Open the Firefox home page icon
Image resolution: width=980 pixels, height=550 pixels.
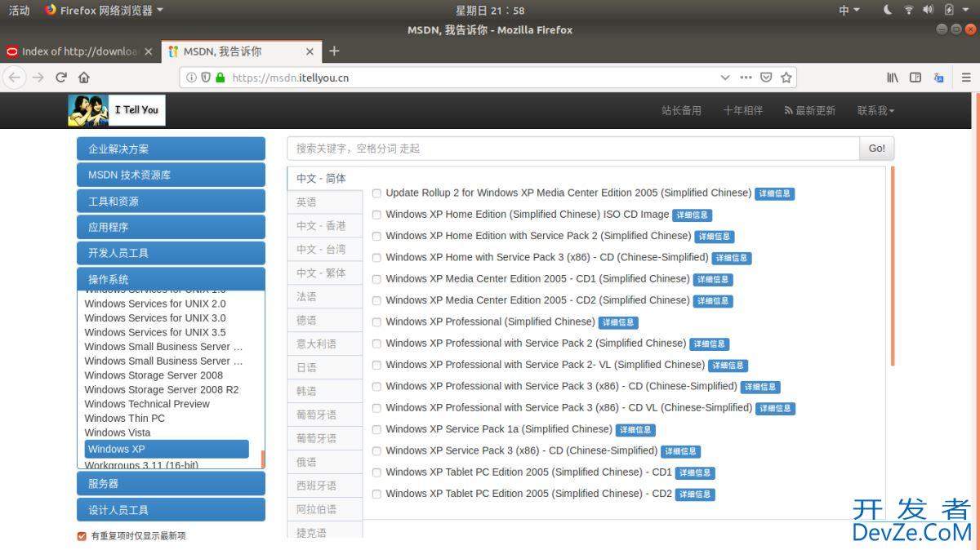pyautogui.click(x=83, y=78)
